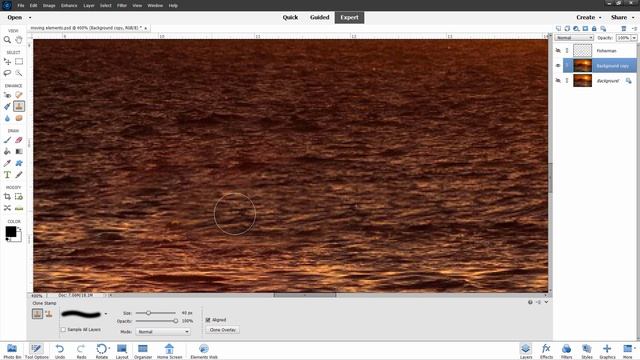Select the Recompose tool
This screenshot has width=640, height=360.
19,196
